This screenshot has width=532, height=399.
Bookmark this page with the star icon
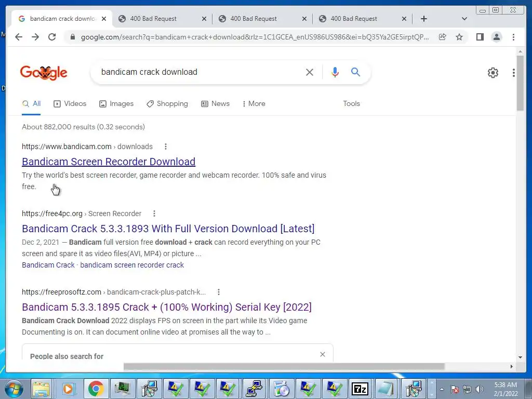[459, 37]
